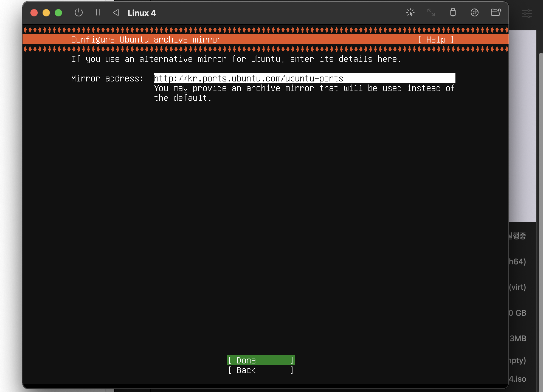Click the 'Linux 4' window title

[x=142, y=13]
